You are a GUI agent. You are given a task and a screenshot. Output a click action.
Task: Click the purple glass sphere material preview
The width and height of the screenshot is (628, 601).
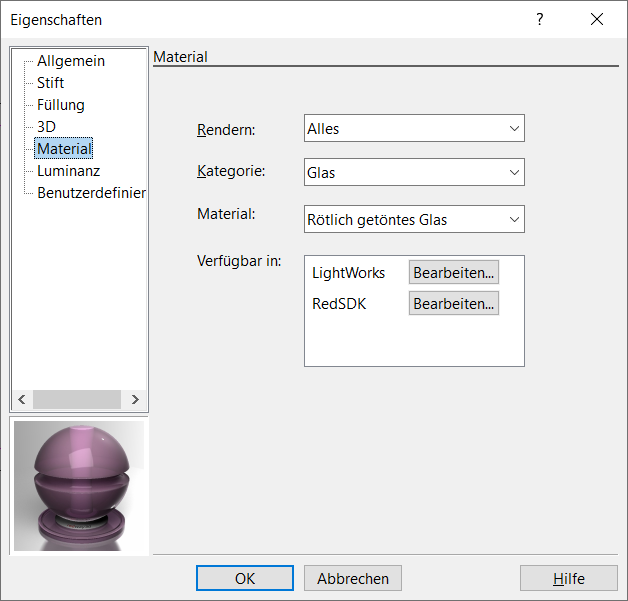[x=79, y=485]
